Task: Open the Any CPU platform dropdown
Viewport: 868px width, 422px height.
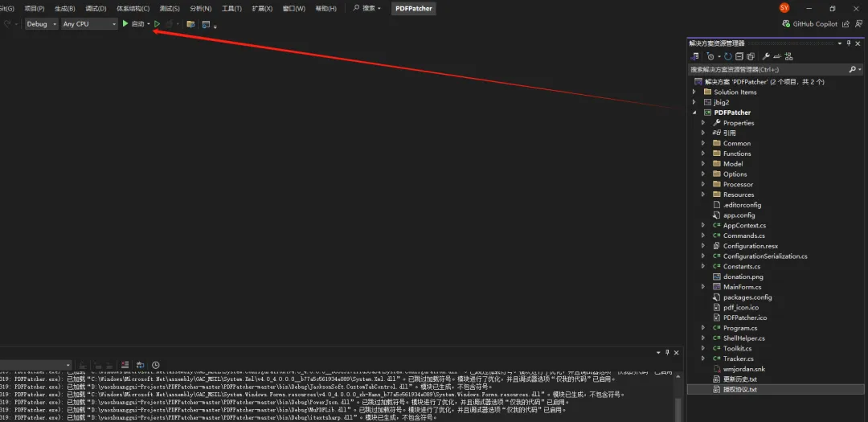Action: pyautogui.click(x=89, y=24)
